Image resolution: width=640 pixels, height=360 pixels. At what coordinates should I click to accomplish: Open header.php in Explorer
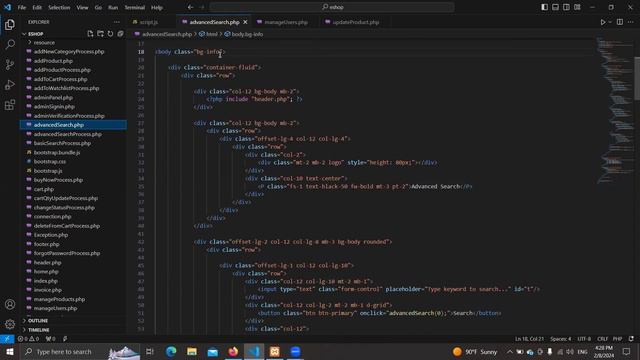(47, 262)
